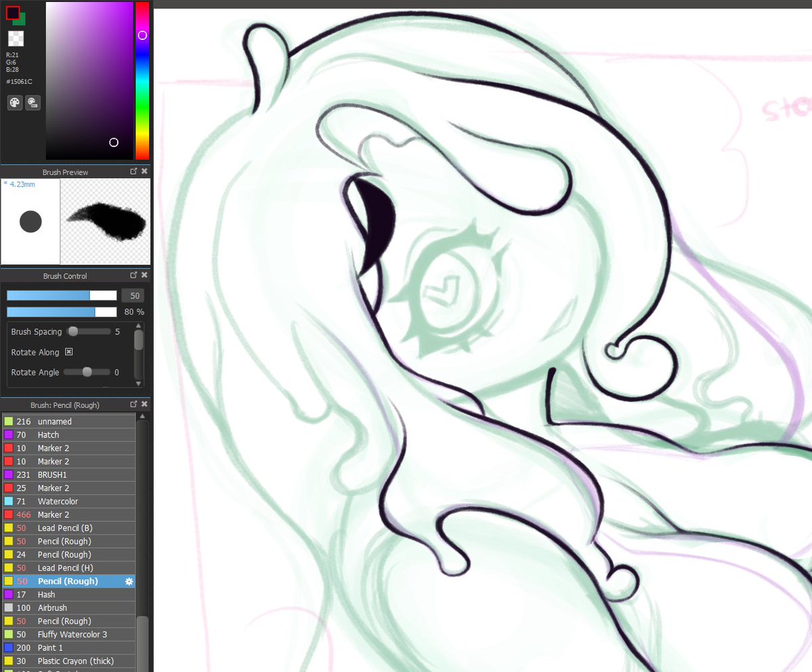Click the brush list scroll-up arrow

pyautogui.click(x=142, y=416)
